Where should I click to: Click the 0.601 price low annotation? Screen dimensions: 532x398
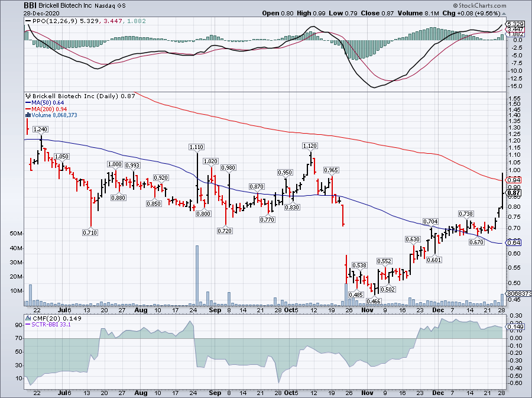[434, 260]
